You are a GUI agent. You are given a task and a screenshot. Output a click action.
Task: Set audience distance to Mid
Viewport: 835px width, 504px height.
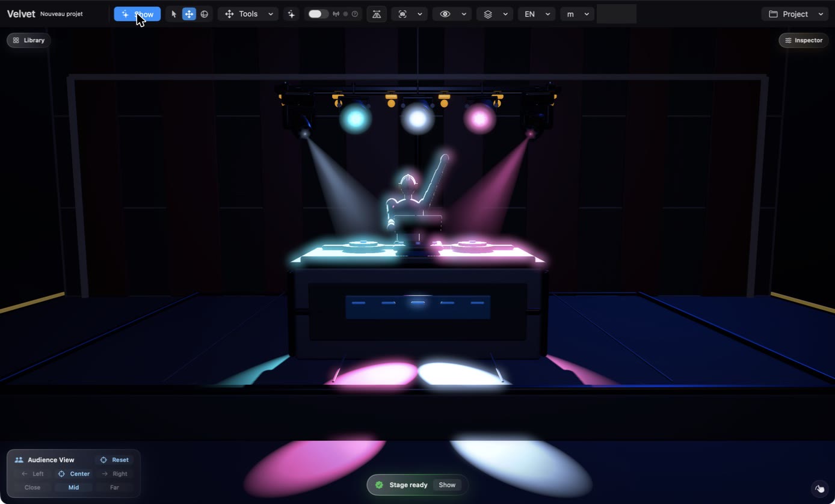pos(73,488)
